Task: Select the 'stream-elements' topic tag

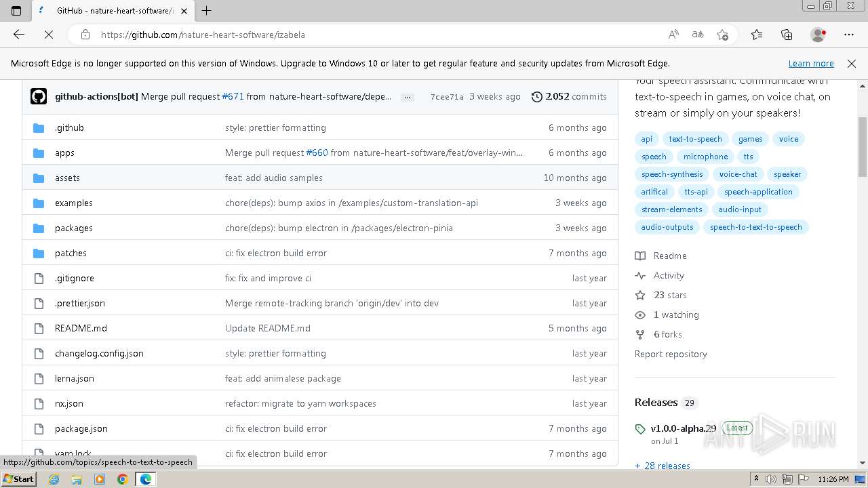Action: point(671,209)
